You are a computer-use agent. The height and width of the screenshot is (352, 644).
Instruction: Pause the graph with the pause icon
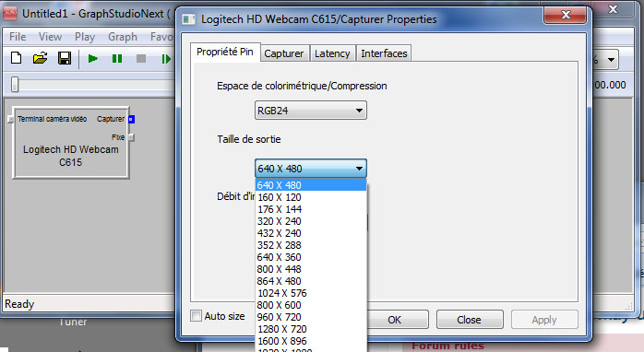point(117,59)
